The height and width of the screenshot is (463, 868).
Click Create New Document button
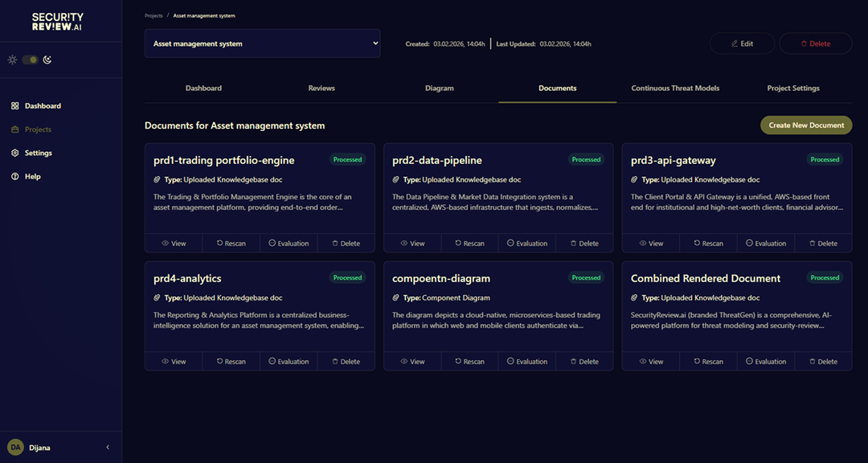(806, 125)
